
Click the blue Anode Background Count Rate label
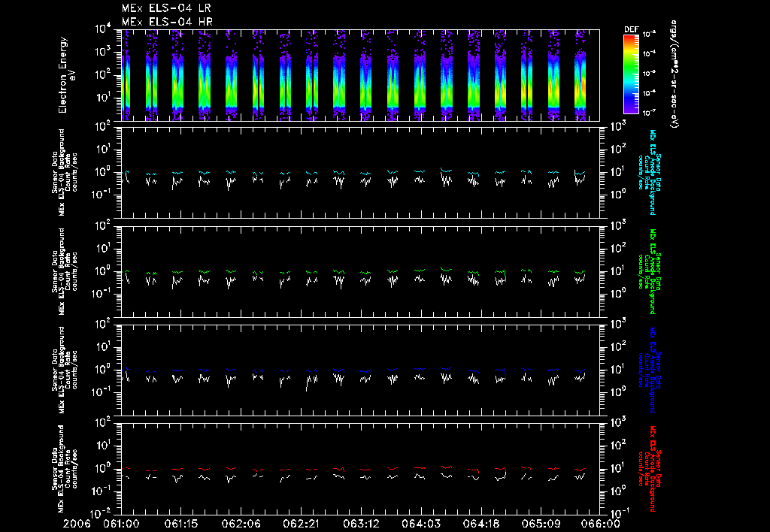click(649, 370)
